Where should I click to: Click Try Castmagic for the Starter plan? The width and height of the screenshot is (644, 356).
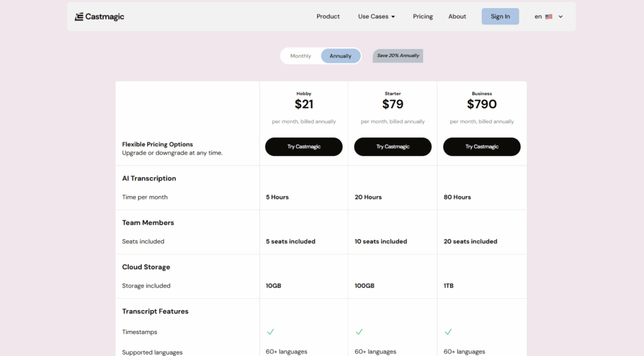(x=392, y=147)
